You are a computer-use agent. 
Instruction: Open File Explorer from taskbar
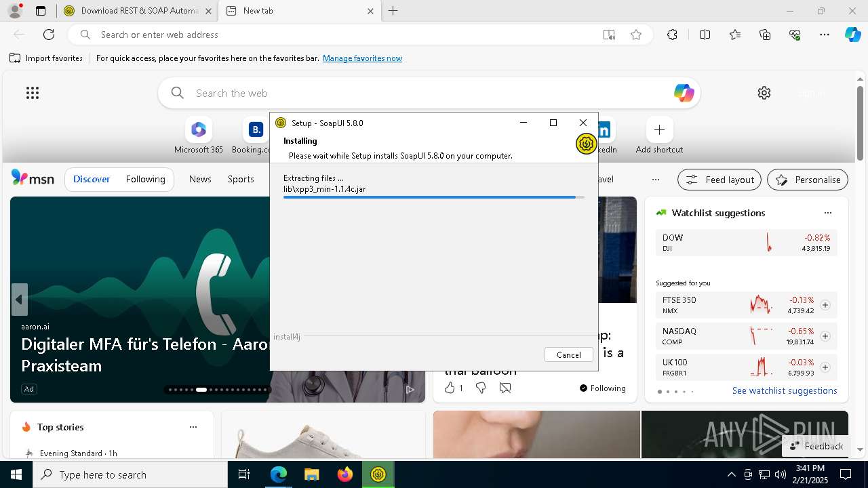[x=311, y=474]
